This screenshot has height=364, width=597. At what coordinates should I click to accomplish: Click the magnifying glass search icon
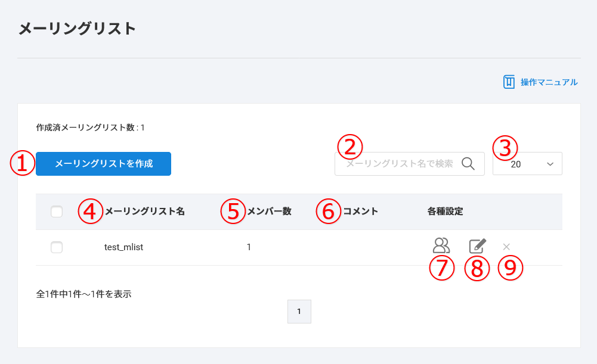click(468, 164)
